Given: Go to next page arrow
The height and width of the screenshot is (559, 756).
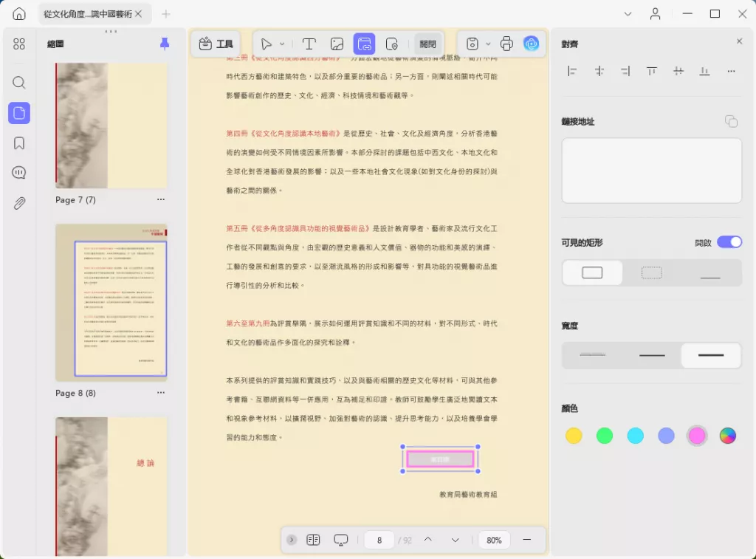Looking at the screenshot, I should coord(455,540).
